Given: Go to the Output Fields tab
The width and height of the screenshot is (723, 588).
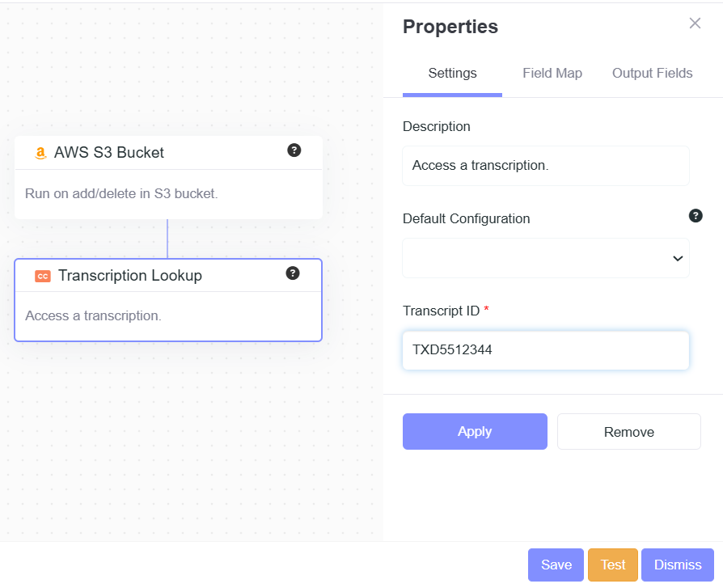Looking at the screenshot, I should [x=652, y=74].
